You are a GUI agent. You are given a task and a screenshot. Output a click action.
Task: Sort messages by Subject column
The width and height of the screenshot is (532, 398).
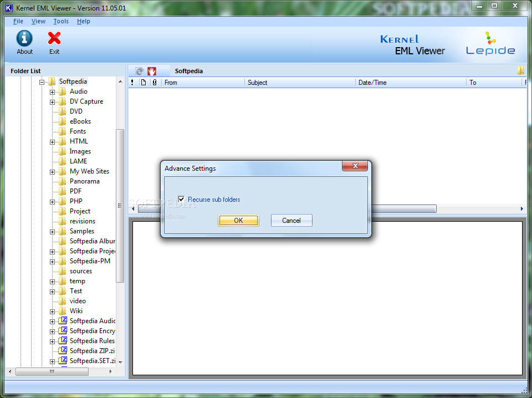300,83
